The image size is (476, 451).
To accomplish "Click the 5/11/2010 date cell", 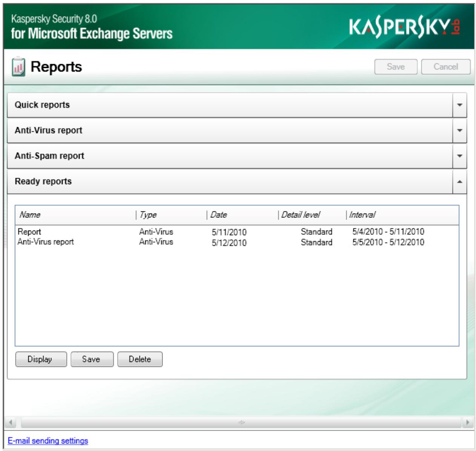I will pos(229,232).
